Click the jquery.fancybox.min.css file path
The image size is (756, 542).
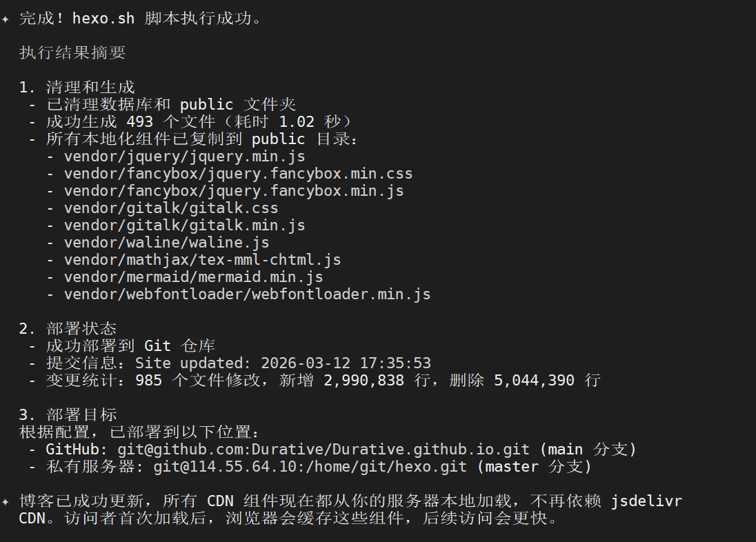(x=238, y=174)
